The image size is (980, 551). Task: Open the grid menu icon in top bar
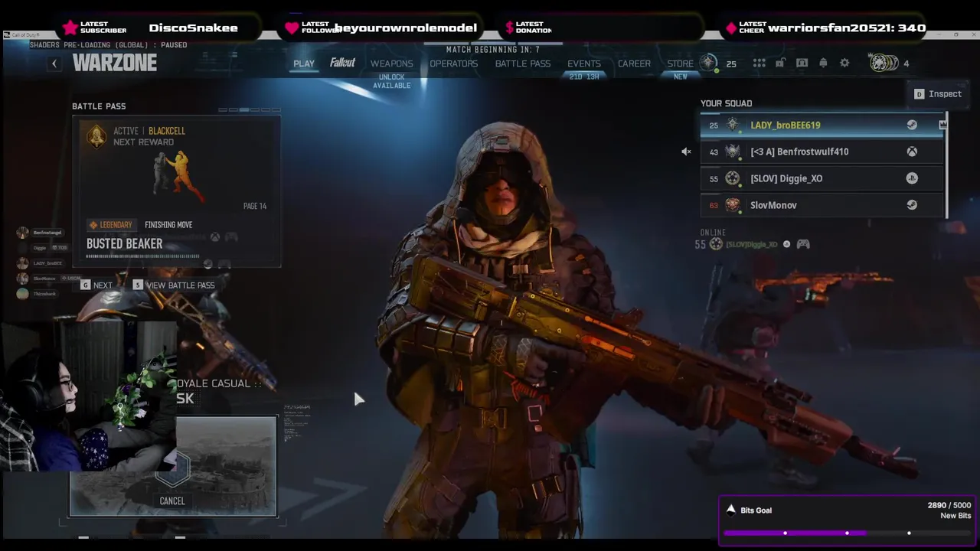(x=759, y=64)
